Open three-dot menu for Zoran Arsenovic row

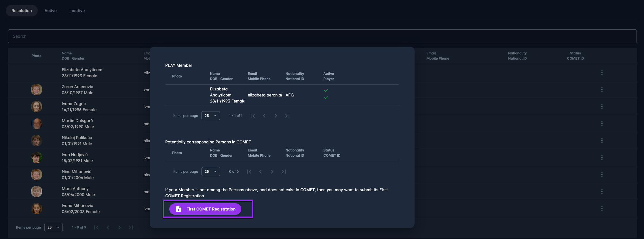pos(602,90)
